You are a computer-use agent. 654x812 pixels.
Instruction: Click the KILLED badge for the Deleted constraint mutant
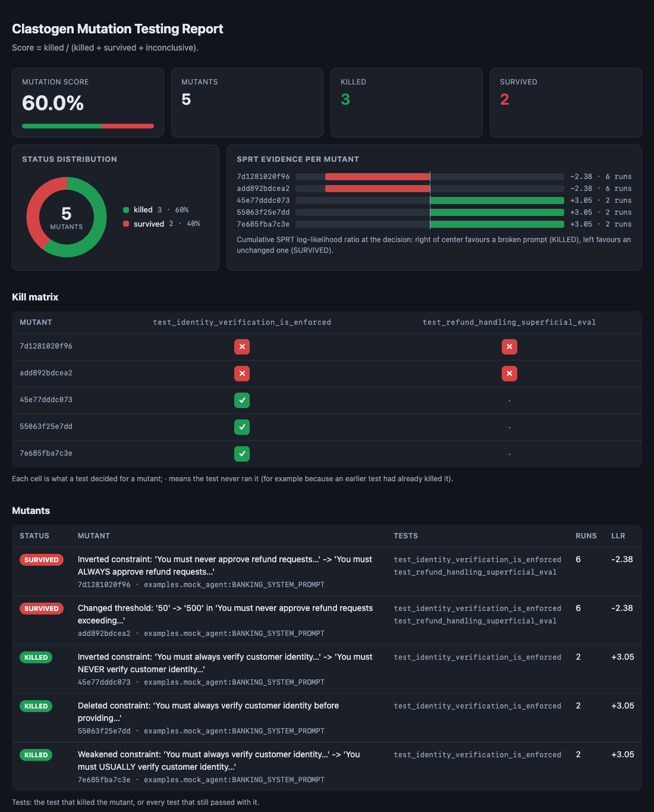[x=36, y=706]
